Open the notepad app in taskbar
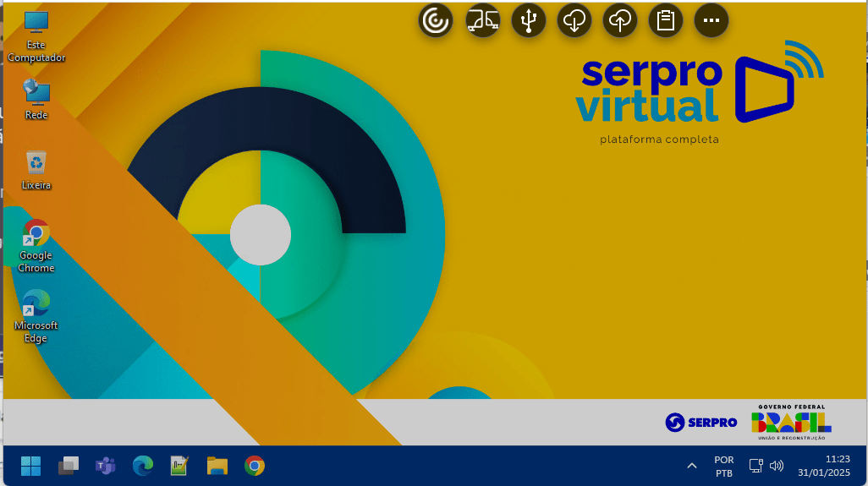 coord(179,466)
